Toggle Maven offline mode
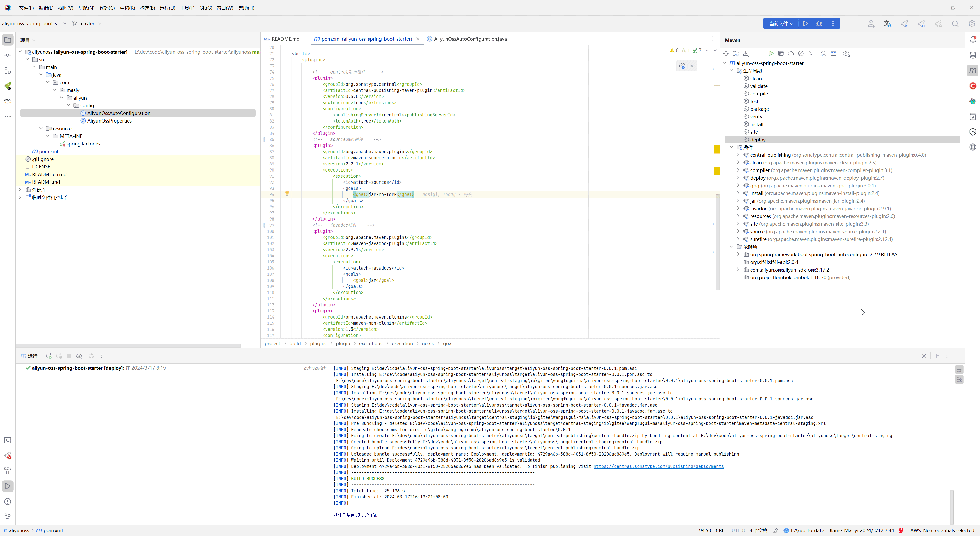 point(791,54)
